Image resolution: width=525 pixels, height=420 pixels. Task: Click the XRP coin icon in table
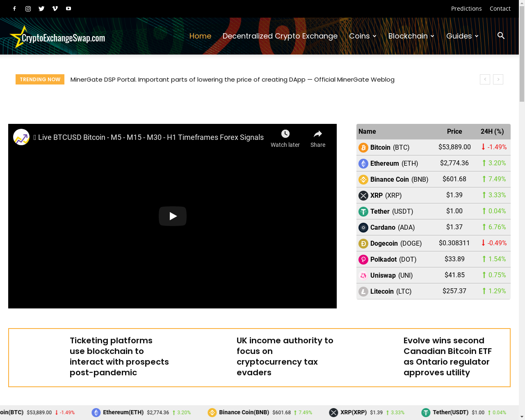[x=363, y=195]
